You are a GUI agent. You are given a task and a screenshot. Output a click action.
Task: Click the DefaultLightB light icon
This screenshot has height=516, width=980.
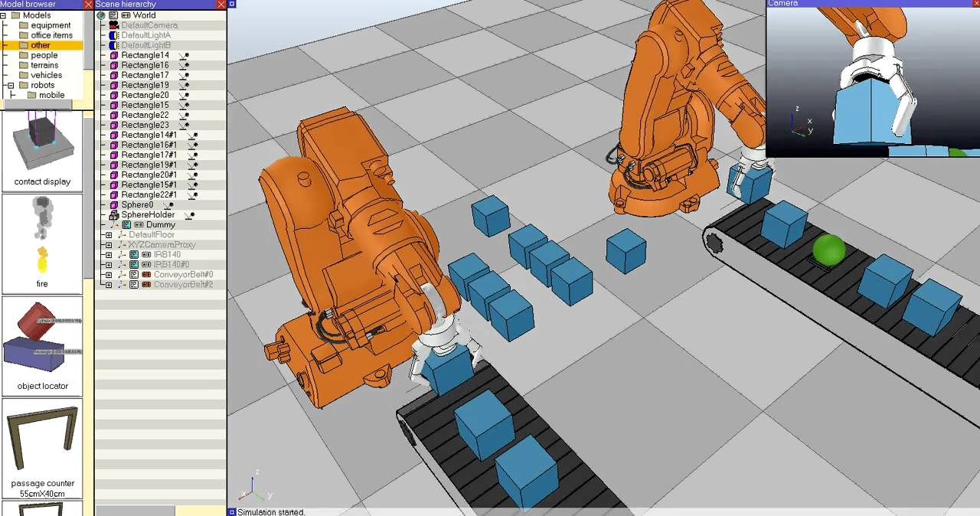114,45
